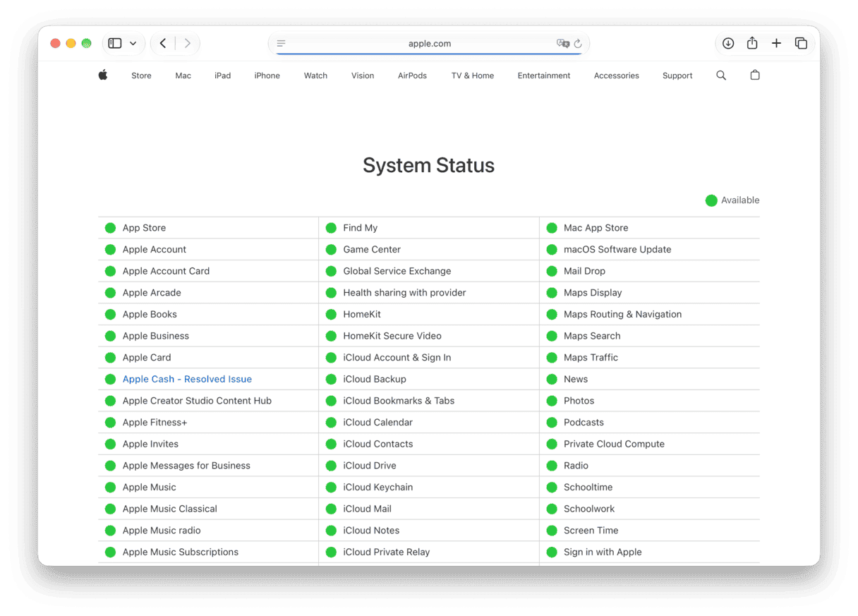Screen dimensions: 858x616
Task: Open the iPad menu
Action: (223, 76)
